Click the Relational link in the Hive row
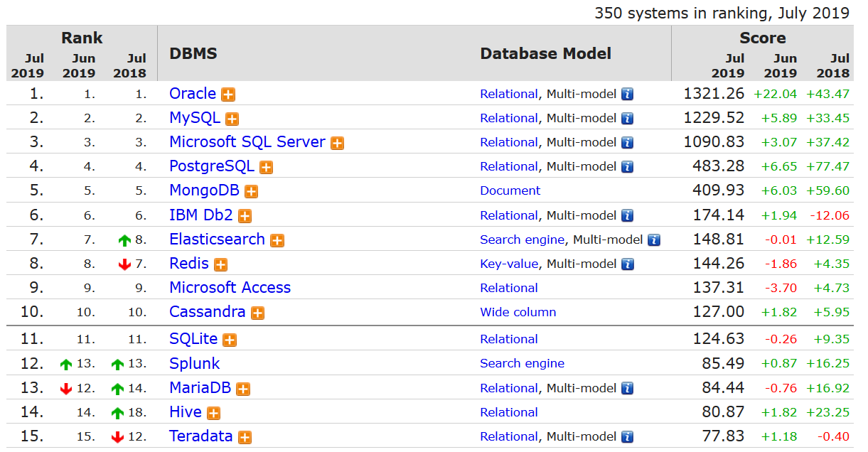 (x=509, y=412)
